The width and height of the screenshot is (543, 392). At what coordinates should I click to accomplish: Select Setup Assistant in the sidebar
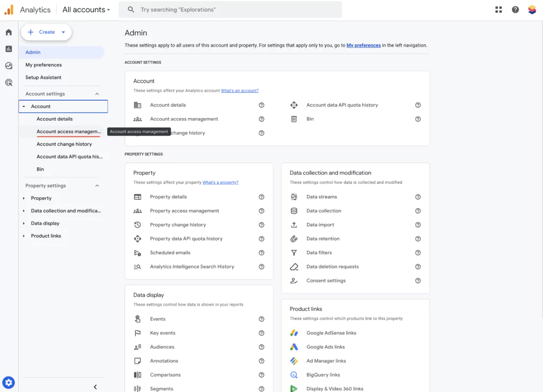[43, 77]
